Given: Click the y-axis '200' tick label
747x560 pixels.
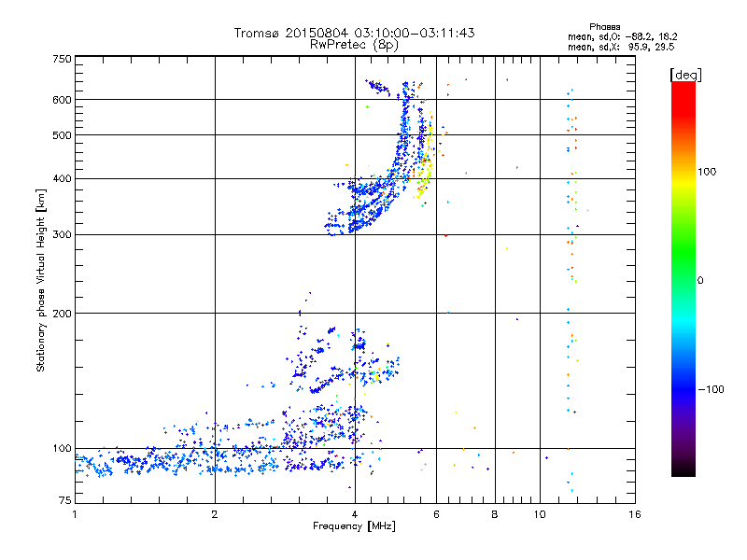Looking at the screenshot, I should click(x=62, y=314).
